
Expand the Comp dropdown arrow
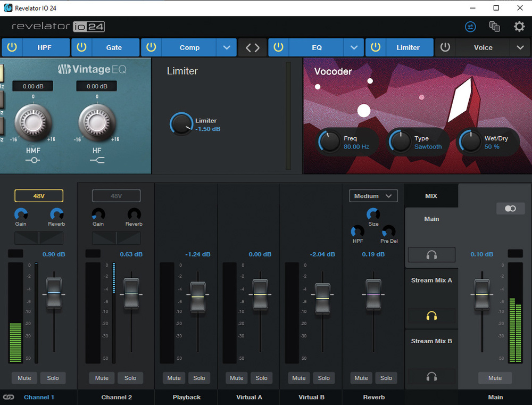[227, 47]
